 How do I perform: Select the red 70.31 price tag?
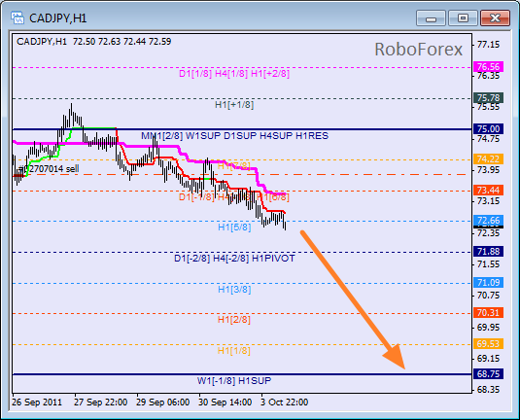click(x=488, y=312)
